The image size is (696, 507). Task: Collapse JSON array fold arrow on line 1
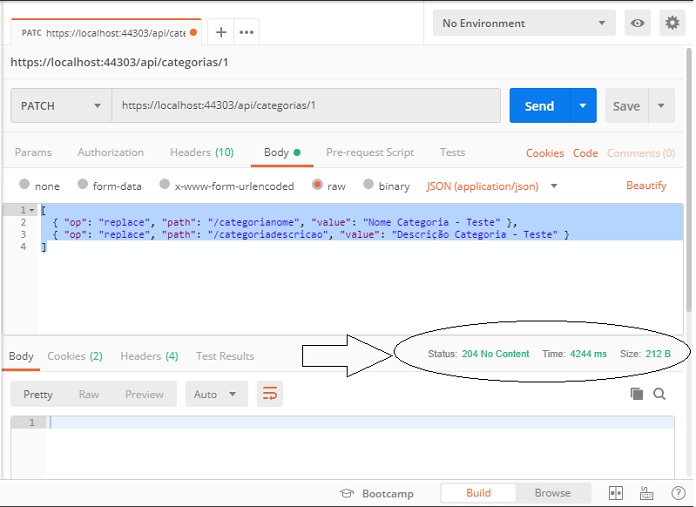pos(32,210)
